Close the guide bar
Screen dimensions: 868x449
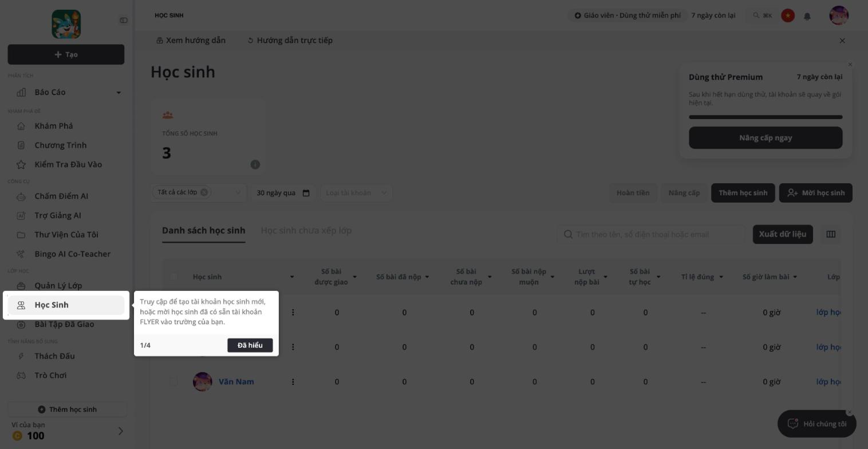tap(842, 41)
